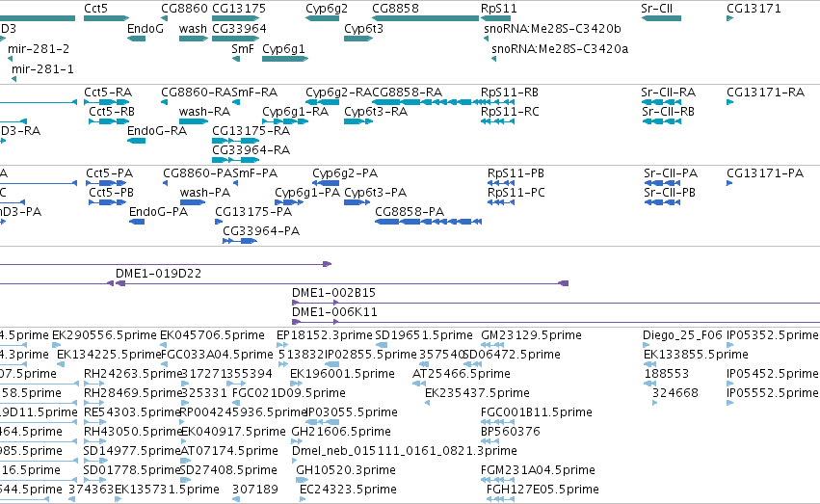Open the EndoG gene label
The image size is (820, 504).
click(x=145, y=29)
